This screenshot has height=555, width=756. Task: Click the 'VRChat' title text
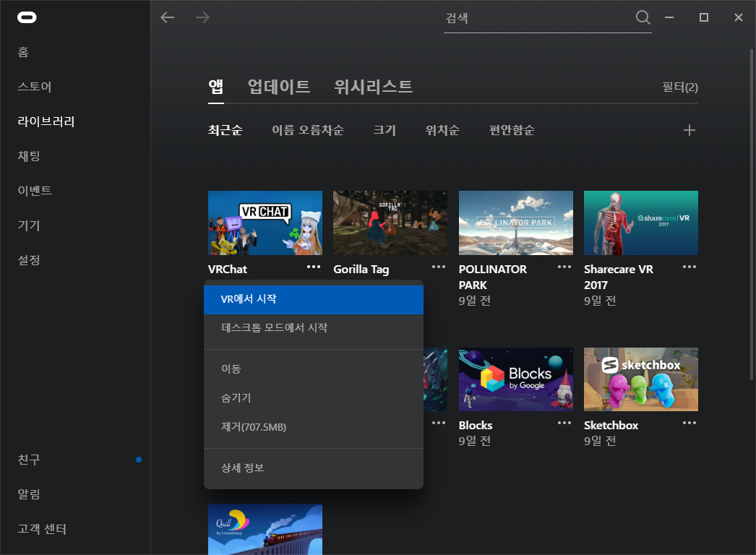tap(228, 270)
